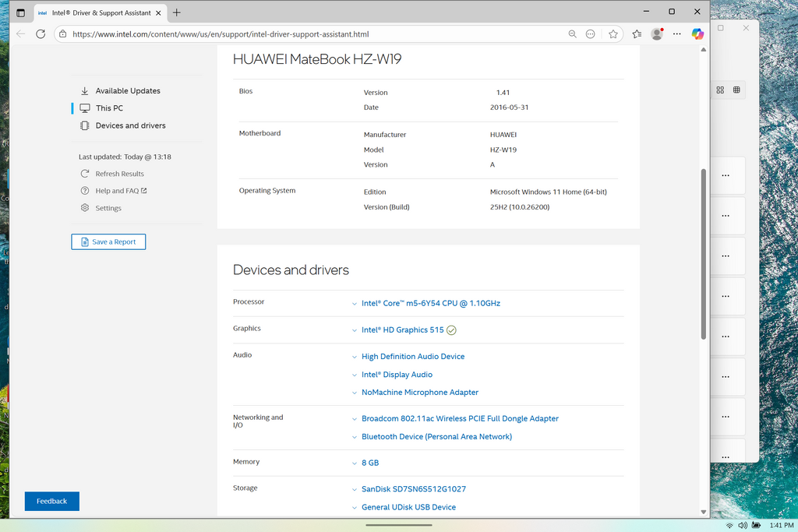
Task: Go to Available Updates section
Action: click(128, 91)
